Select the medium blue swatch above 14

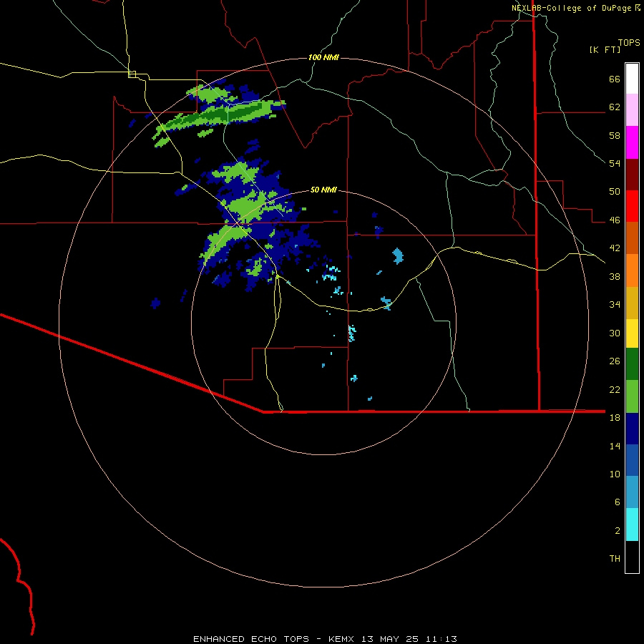pyautogui.click(x=632, y=460)
